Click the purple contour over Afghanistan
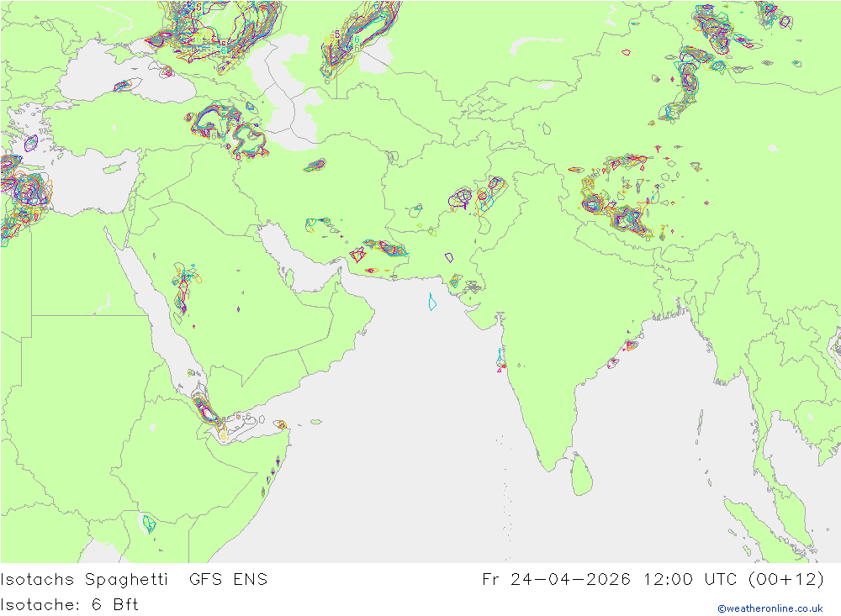 pyautogui.click(x=460, y=197)
